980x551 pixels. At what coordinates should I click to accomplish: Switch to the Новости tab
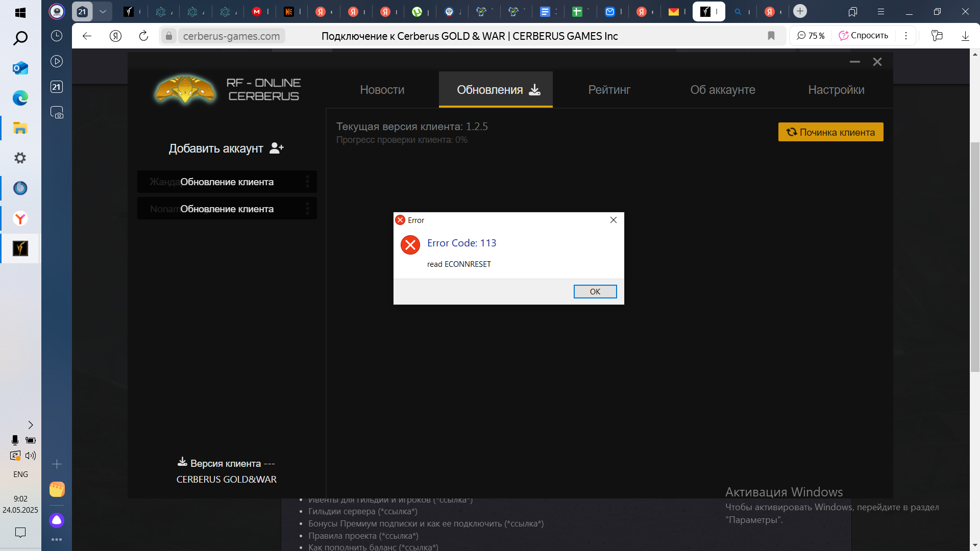tap(382, 90)
